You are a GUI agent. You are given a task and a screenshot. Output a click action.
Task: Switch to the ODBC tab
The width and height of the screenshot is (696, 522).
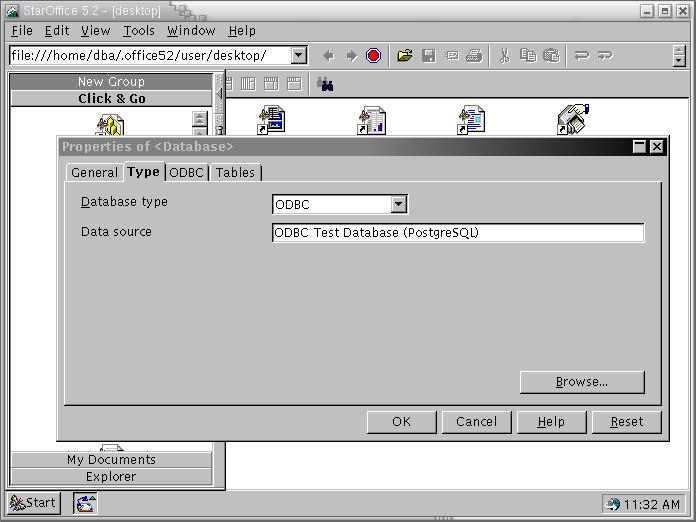186,172
